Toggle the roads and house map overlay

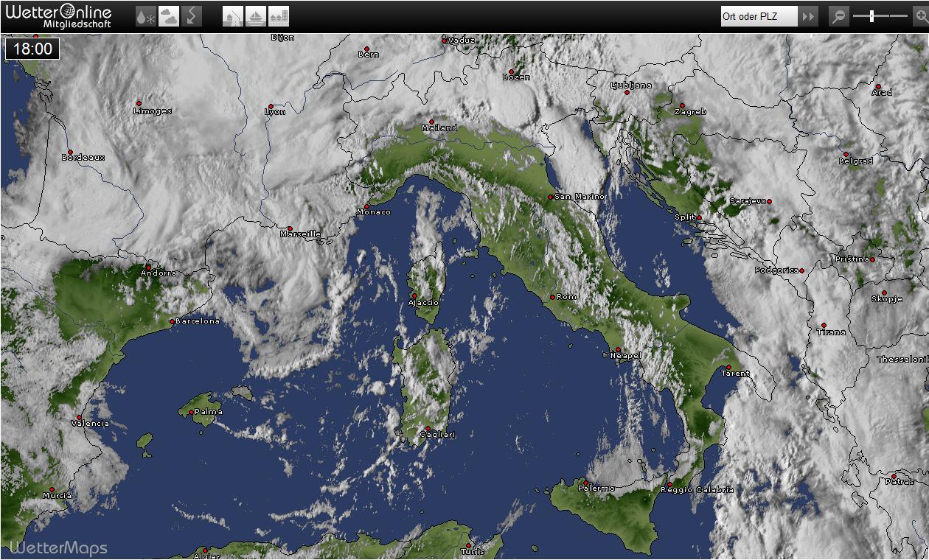point(233,17)
